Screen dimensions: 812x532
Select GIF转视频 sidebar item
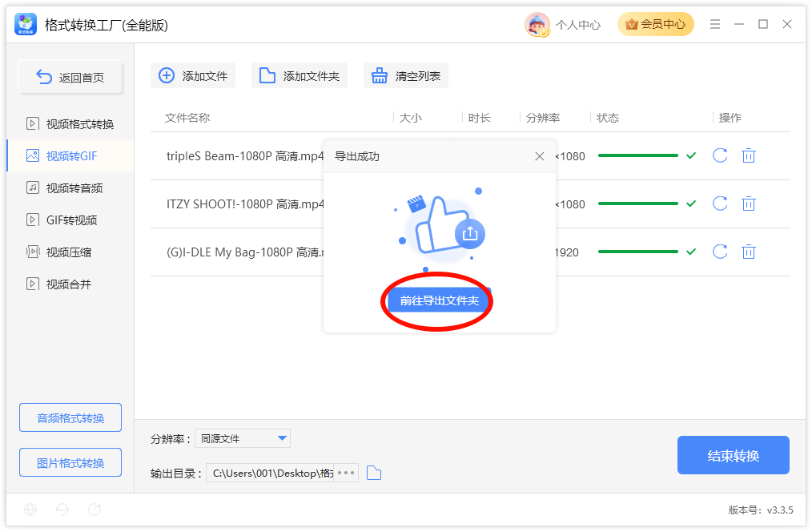[70, 220]
